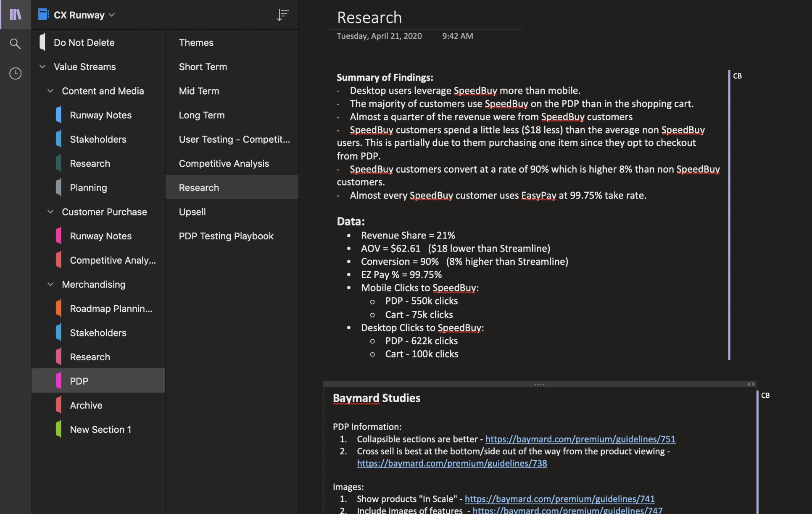Open the notebook library sidebar icon
812x514 pixels.
[15, 14]
